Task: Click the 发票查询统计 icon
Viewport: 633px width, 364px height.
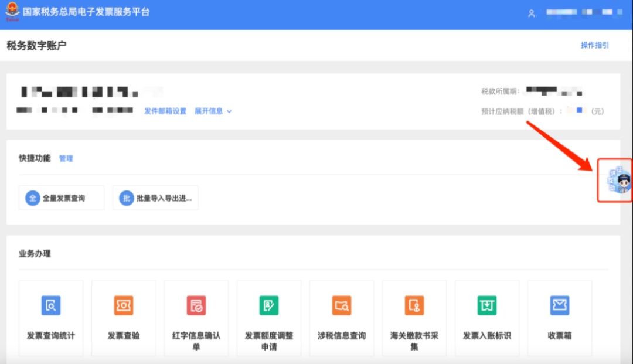Action: click(51, 305)
